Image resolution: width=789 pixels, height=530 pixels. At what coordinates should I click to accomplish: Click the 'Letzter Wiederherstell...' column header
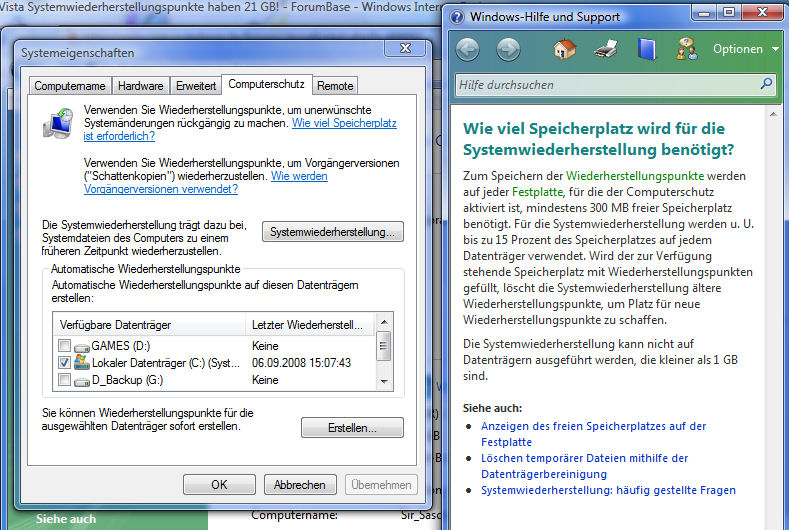tap(310, 325)
